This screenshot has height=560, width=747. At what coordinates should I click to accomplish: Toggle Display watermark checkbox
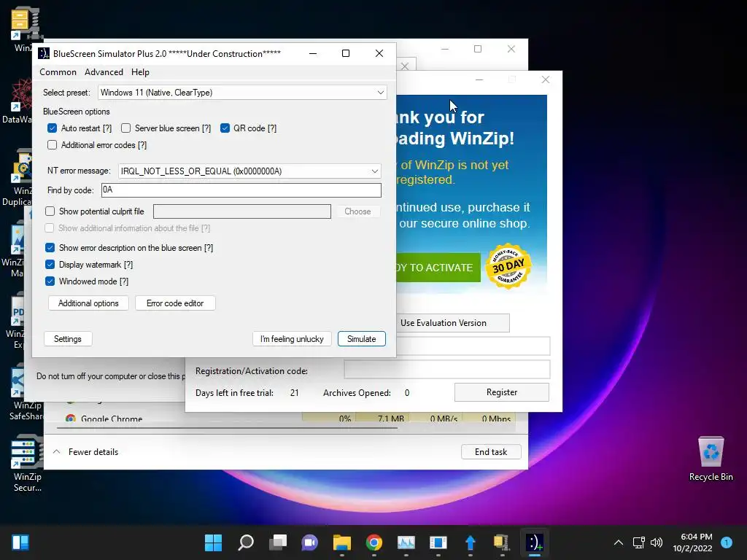click(50, 264)
